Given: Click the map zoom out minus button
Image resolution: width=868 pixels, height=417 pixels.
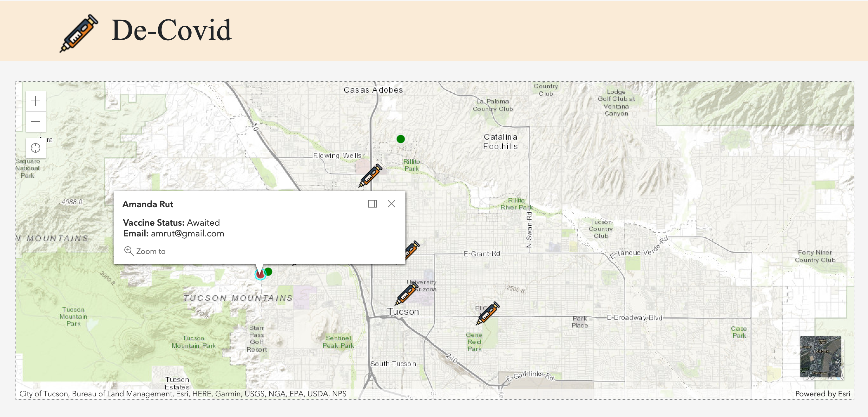Looking at the screenshot, I should click(36, 121).
